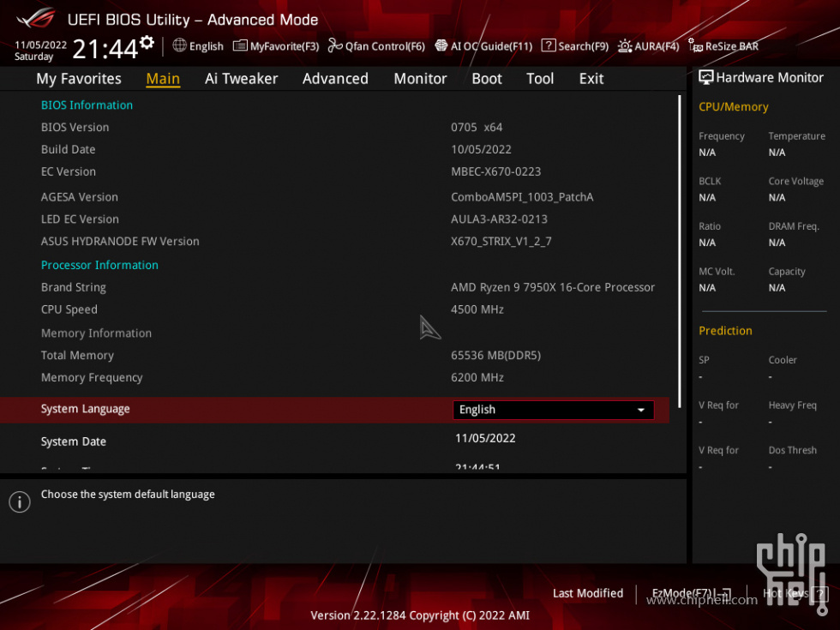Select the System Date row label
Image resolution: width=840 pixels, height=630 pixels.
[74, 441]
